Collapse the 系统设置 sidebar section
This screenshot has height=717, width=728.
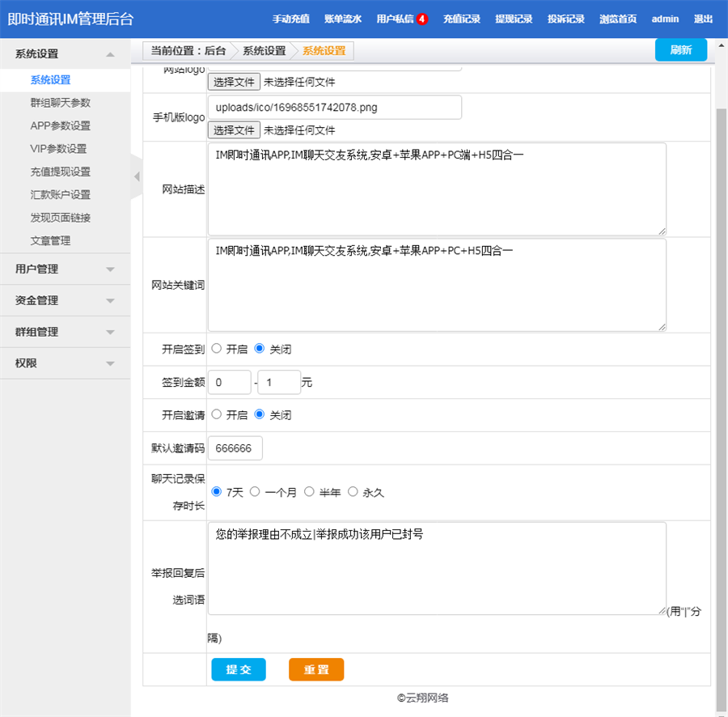[x=65, y=54]
